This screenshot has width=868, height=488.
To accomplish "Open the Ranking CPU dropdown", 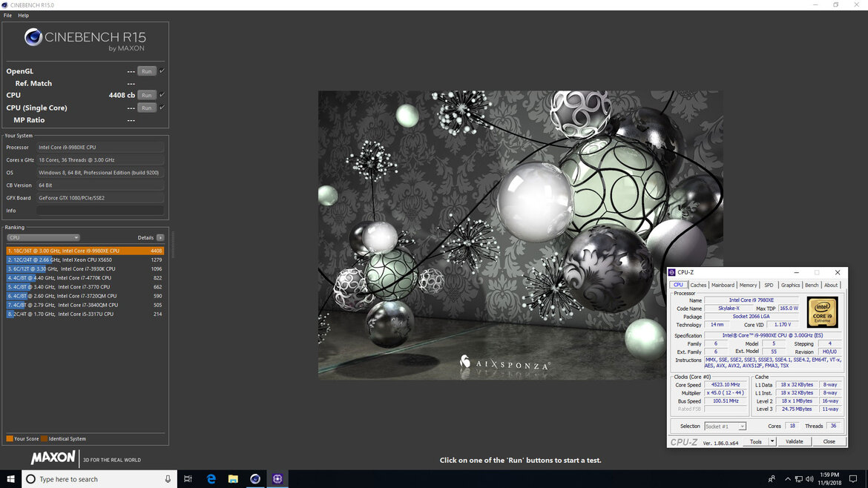I will pos(43,237).
